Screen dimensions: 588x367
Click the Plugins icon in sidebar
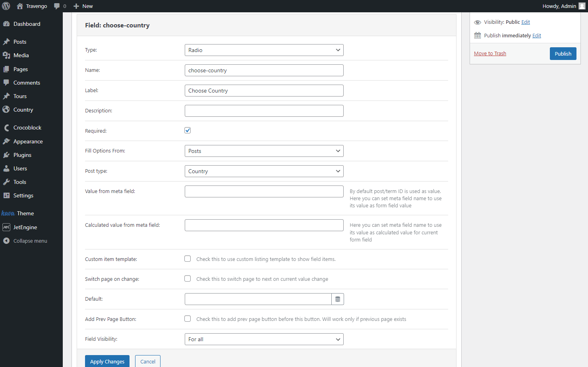coord(6,155)
